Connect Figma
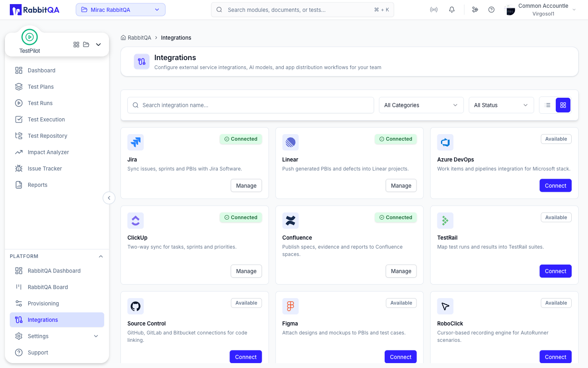 (x=401, y=357)
